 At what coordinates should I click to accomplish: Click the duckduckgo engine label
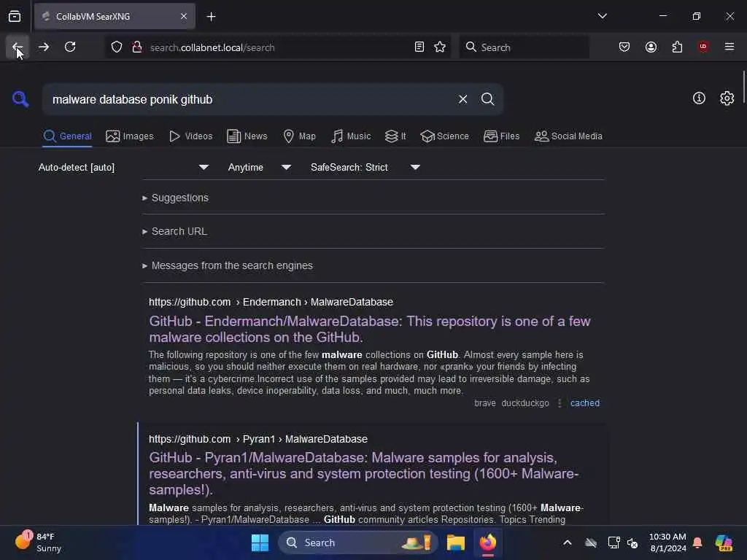tap(525, 402)
